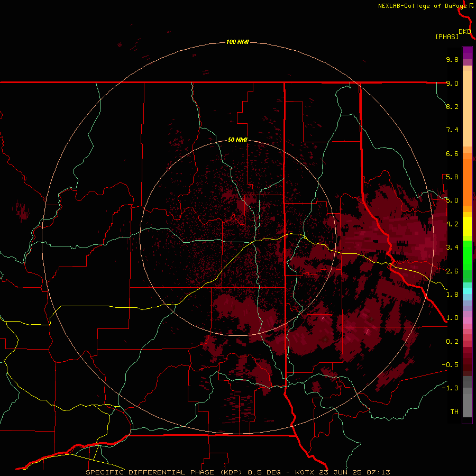Click the purple top segment of color bar
The width and height of the screenshot is (476, 476).
(467, 53)
